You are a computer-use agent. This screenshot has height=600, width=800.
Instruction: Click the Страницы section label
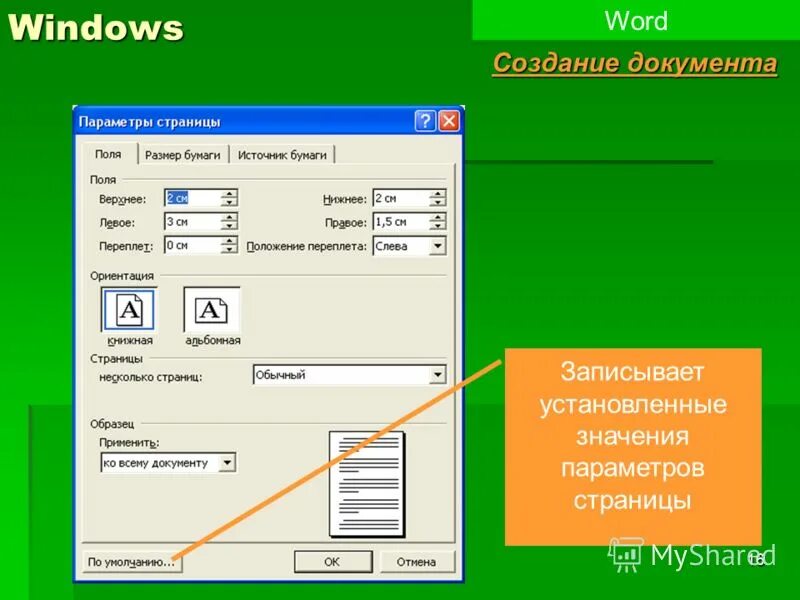116,359
